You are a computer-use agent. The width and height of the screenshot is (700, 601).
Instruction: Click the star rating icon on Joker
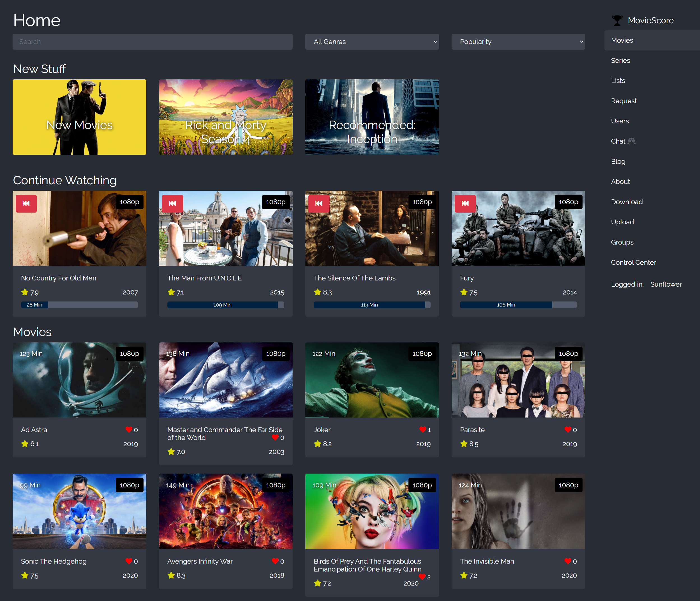pos(317,443)
